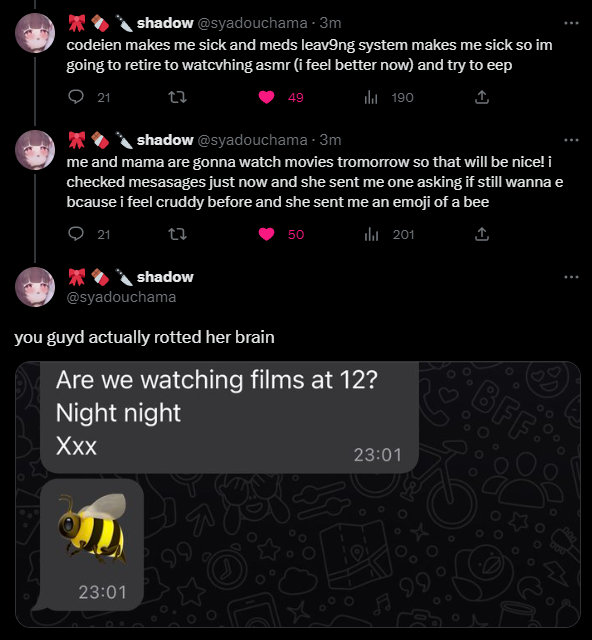The height and width of the screenshot is (640, 592).
Task: Retweet the codeine and asmr tweet
Action: [x=178, y=97]
